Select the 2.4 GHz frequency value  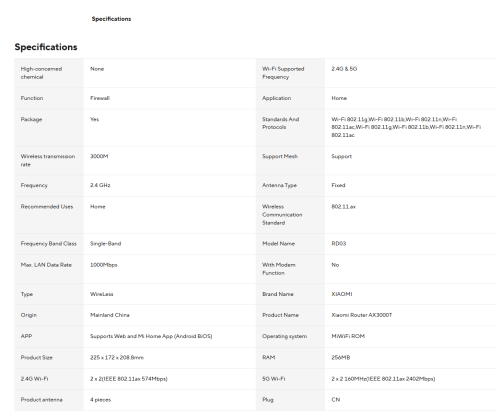pos(100,185)
